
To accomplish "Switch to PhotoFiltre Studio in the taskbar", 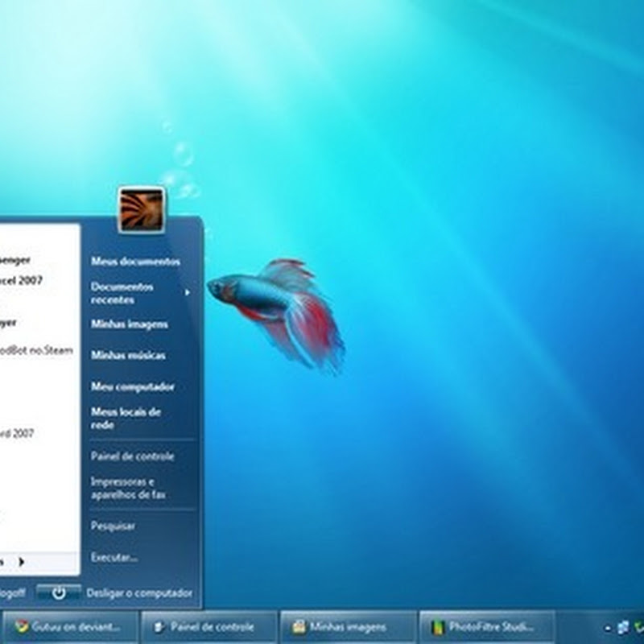I will point(487,626).
